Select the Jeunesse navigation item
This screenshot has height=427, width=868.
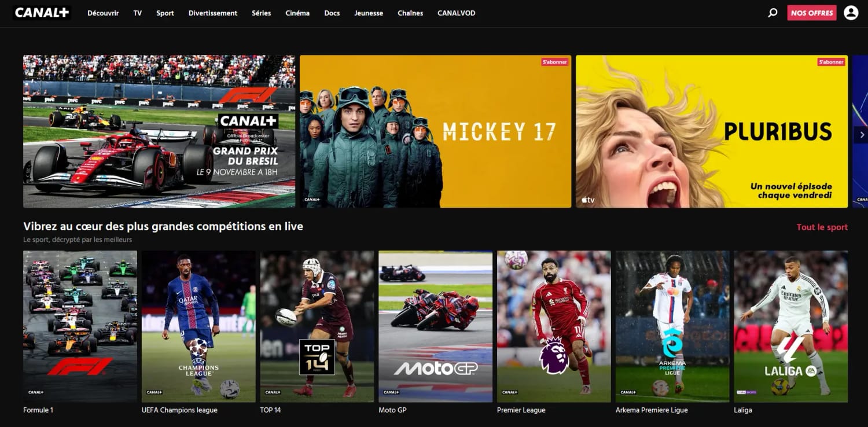pos(369,13)
